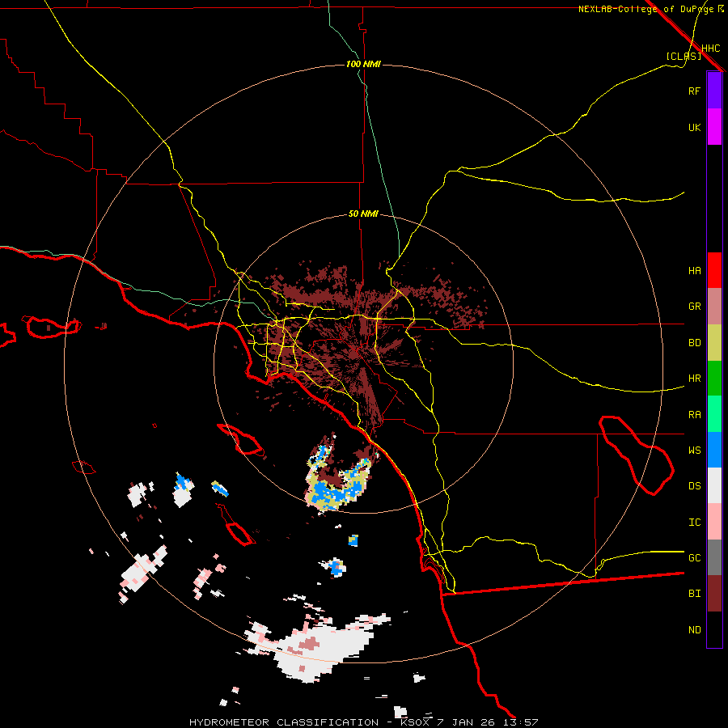Click the NEXLAB-College of DuPage text
The height and width of the screenshot is (728, 728).
coord(645,9)
